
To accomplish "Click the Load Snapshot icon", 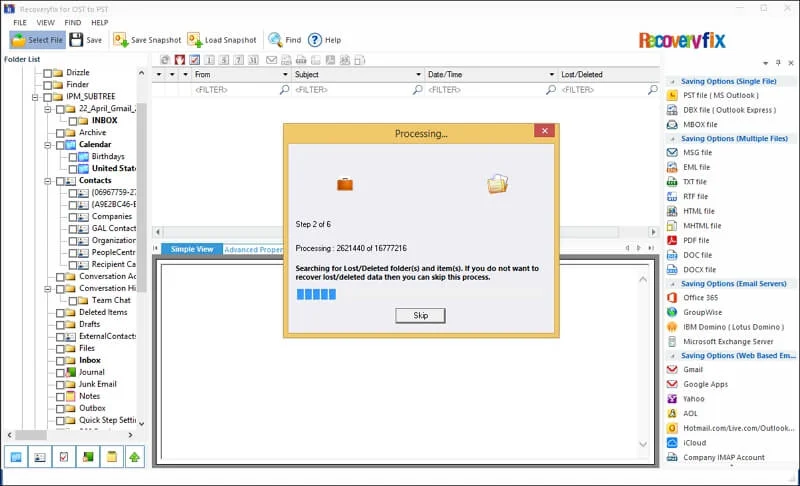I will pos(194,40).
